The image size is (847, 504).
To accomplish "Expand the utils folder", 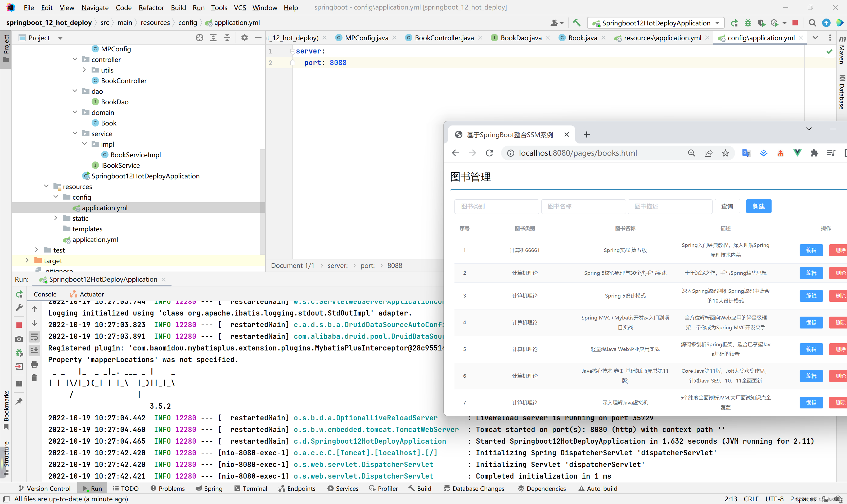I will point(84,70).
